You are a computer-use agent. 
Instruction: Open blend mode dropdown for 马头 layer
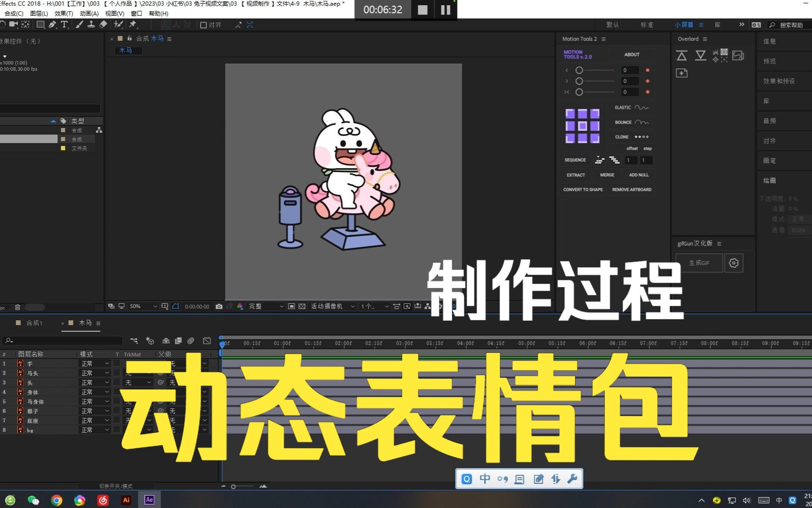[95, 373]
